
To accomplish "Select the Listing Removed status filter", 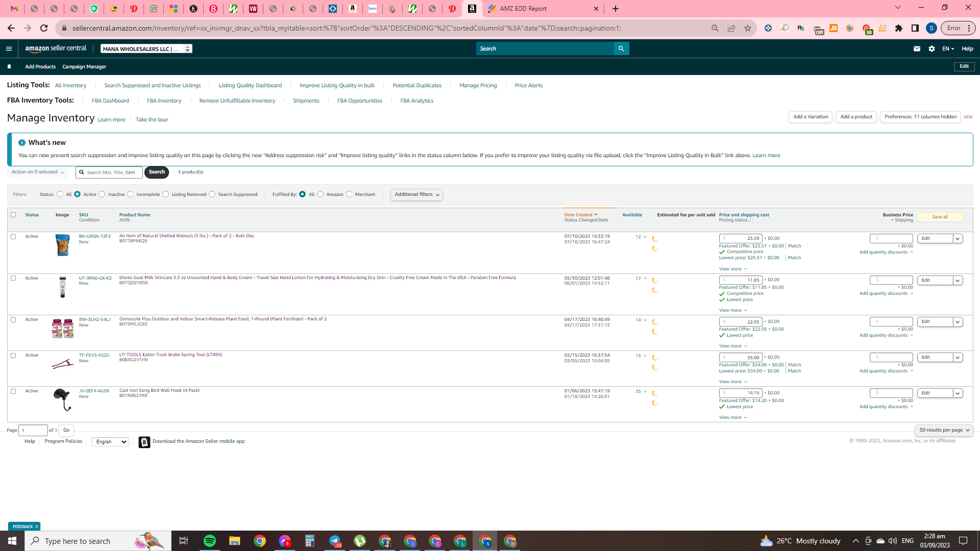I will [x=166, y=194].
